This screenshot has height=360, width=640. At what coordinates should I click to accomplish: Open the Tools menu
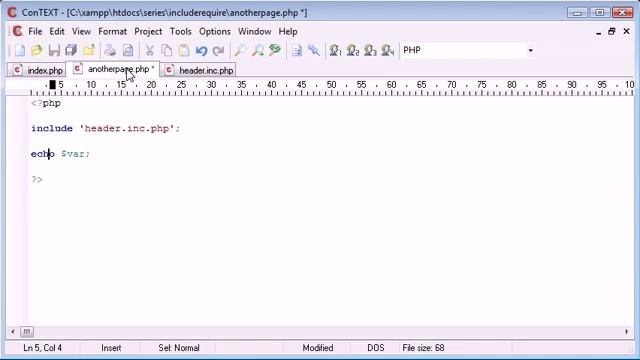[180, 31]
